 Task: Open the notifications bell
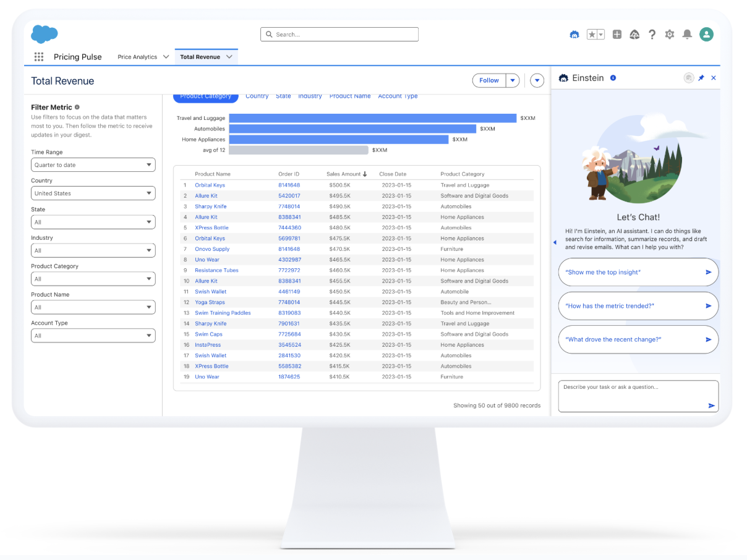687,35
